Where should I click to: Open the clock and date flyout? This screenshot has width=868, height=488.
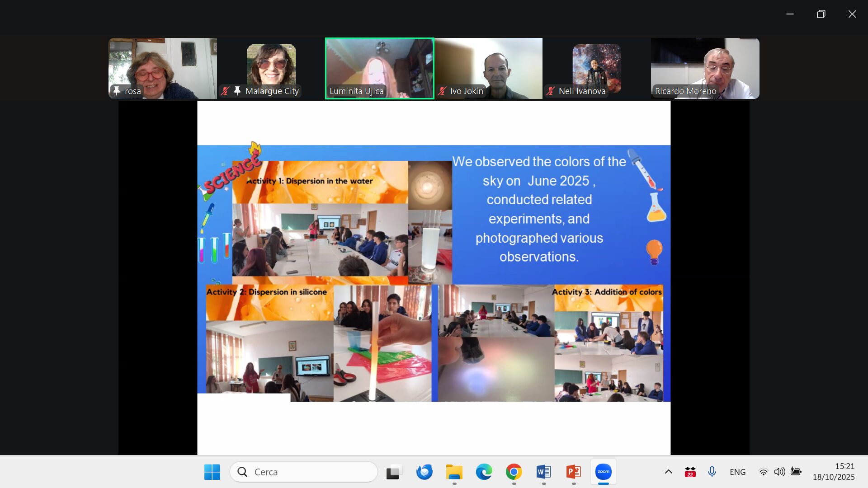tap(834, 472)
